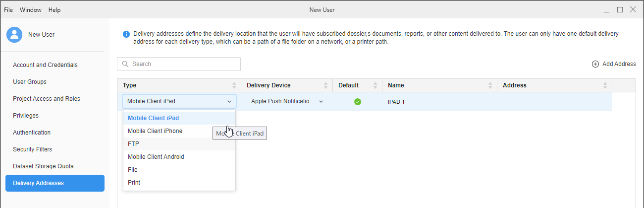Choose Mobile Client iPhone from the list
The image size is (644, 208).
(x=155, y=131)
